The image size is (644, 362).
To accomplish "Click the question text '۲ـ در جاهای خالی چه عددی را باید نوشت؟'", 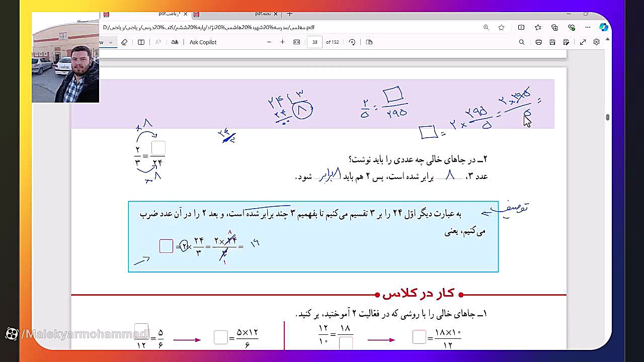I will coord(418,159).
